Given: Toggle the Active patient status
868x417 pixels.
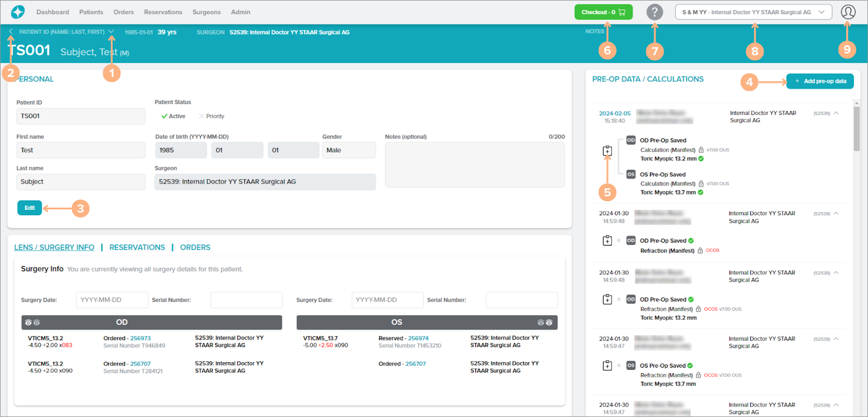Looking at the screenshot, I should pos(173,116).
